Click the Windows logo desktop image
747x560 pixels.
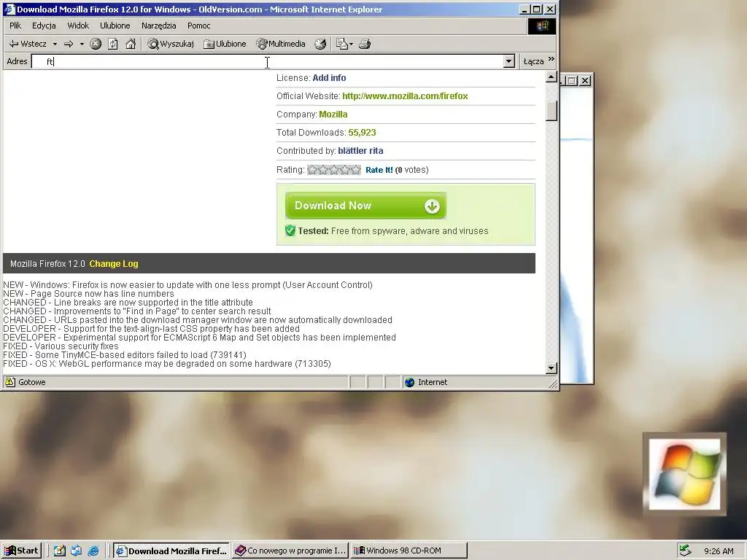tap(684, 474)
